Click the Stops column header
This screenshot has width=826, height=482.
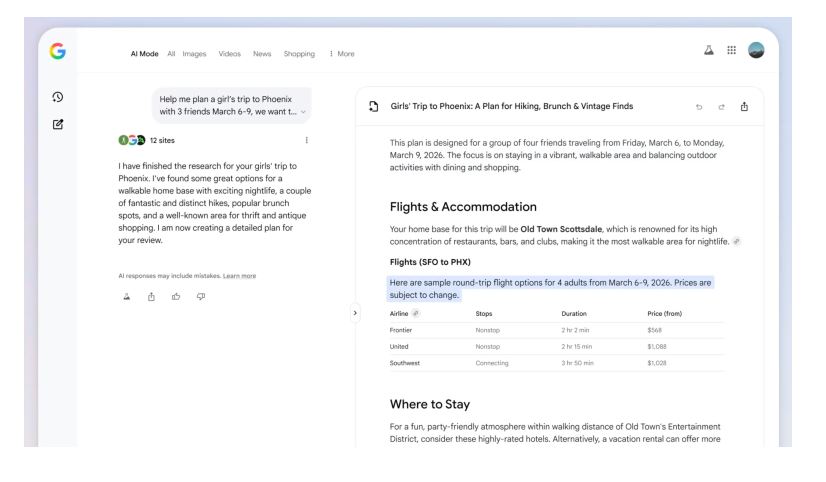point(484,313)
